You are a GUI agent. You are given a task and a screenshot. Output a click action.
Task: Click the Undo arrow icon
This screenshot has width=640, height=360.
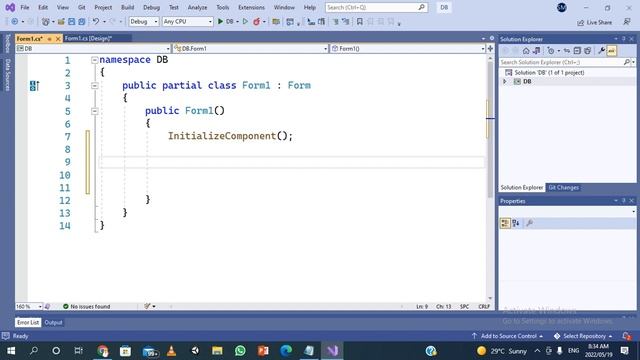tap(96, 22)
